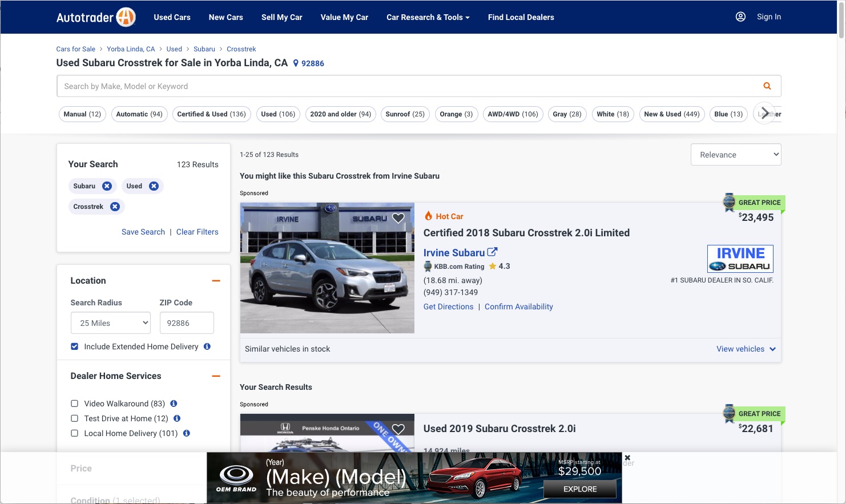Click Confirm Availability link

519,307
